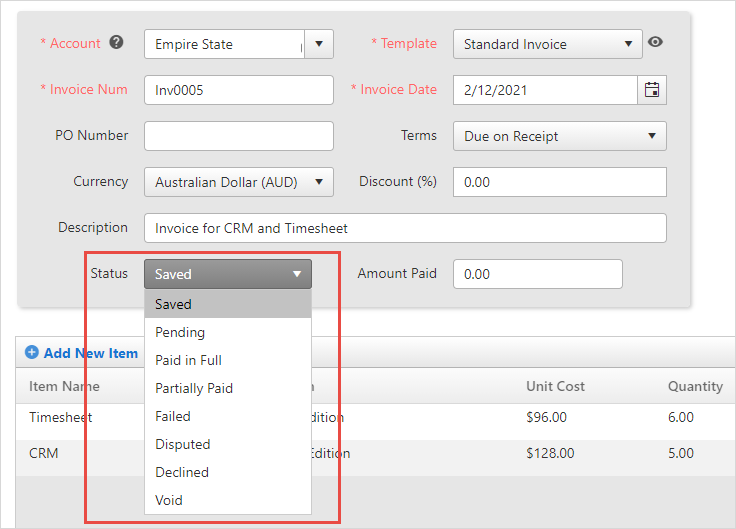
Task: Click the $128.00 unit cost cell
Action: [550, 453]
